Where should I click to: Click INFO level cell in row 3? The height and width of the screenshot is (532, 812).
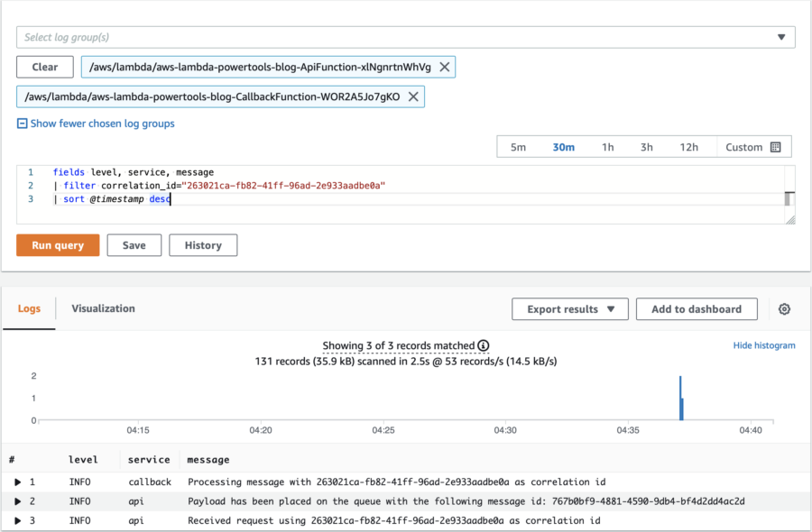(x=79, y=520)
